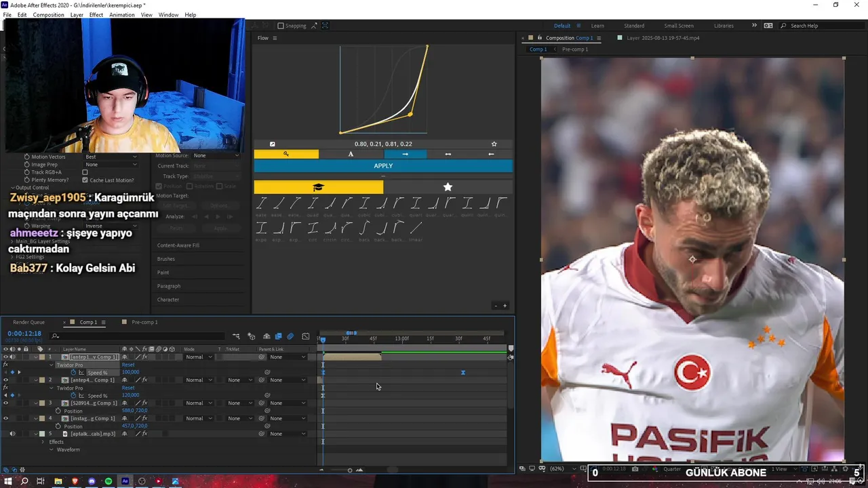Toggle motion blur icon in timeline
This screenshot has width=868, height=488.
290,336
